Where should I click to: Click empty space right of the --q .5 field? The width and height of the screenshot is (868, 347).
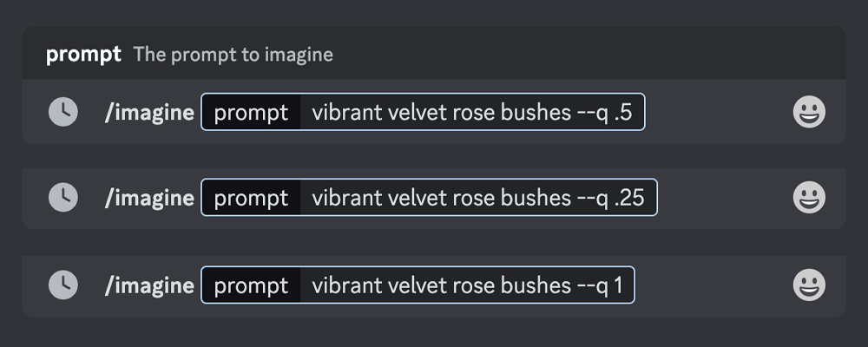click(x=717, y=112)
